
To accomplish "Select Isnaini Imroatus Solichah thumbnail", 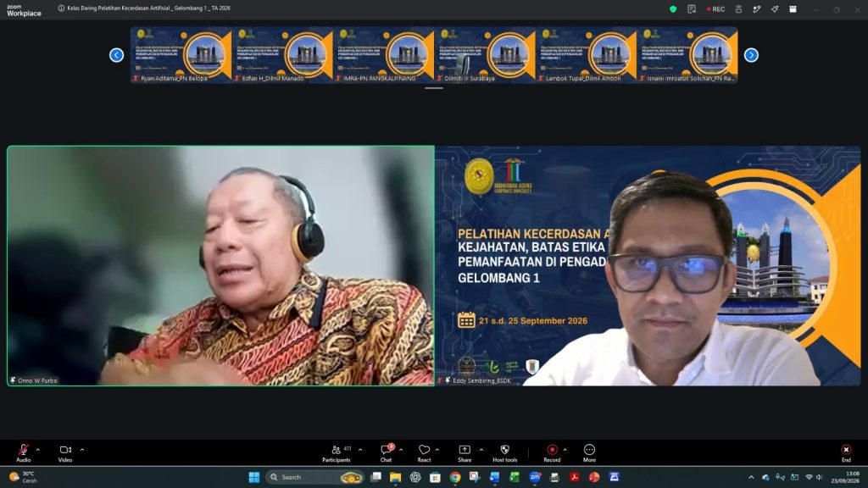I will [687, 55].
